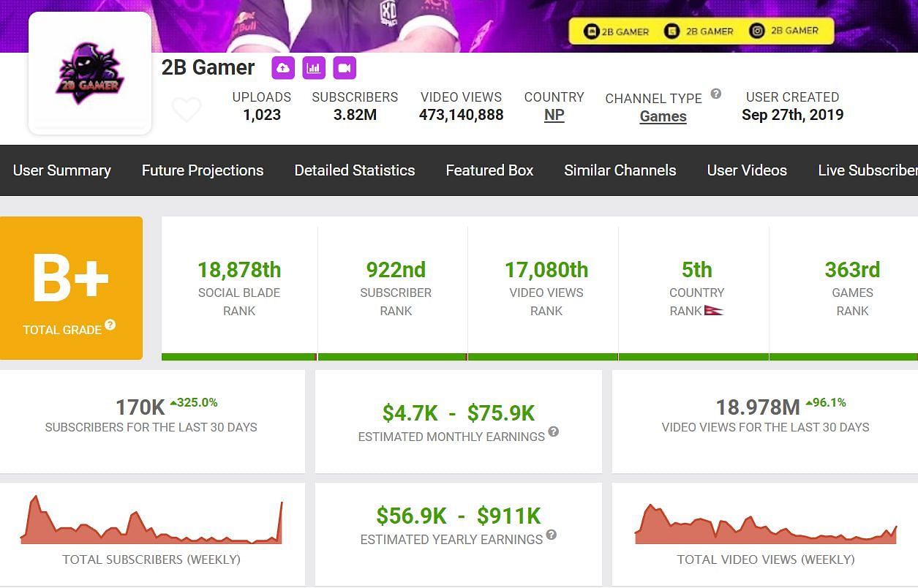Viewport: 918px width, 588px height.
Task: Click the purple cloud upload icon
Action: (283, 68)
